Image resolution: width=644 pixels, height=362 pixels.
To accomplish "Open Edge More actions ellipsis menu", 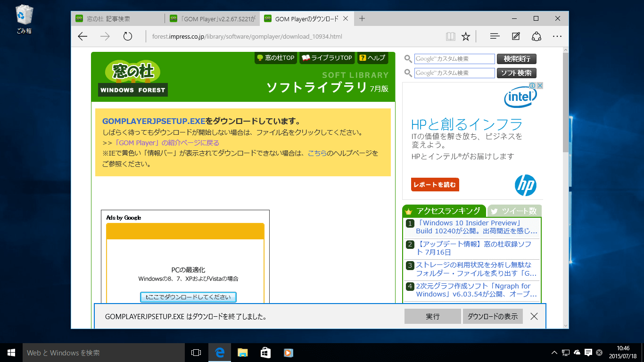I will pyautogui.click(x=557, y=36).
